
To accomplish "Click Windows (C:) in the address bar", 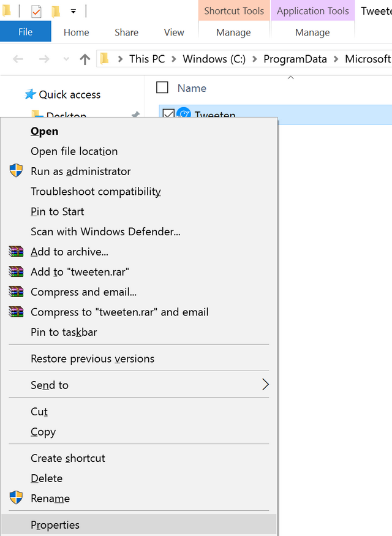I will click(x=214, y=59).
